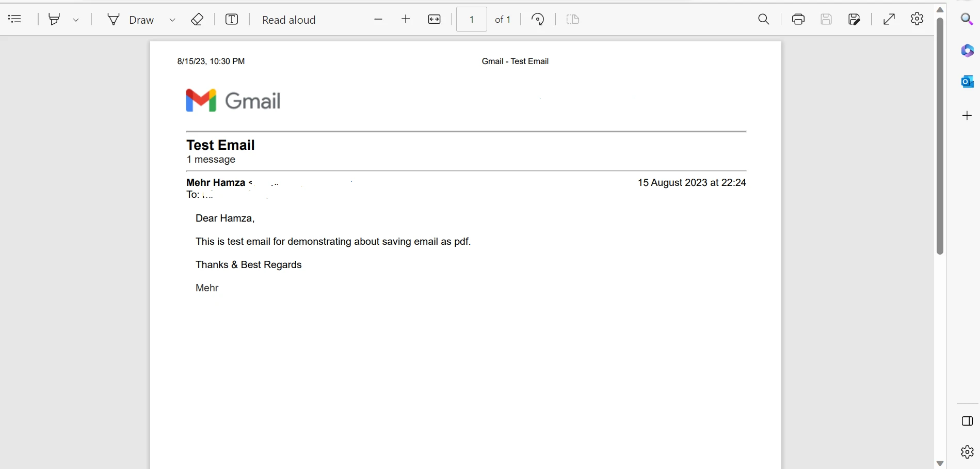Open the table of contents icon
This screenshot has height=469, width=980.
pyautogui.click(x=15, y=19)
